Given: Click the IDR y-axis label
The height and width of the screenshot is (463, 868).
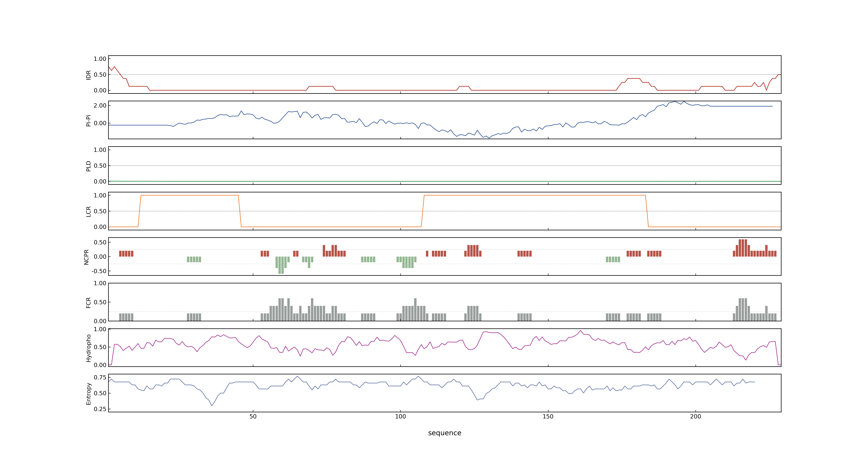Looking at the screenshot, I should tap(88, 75).
